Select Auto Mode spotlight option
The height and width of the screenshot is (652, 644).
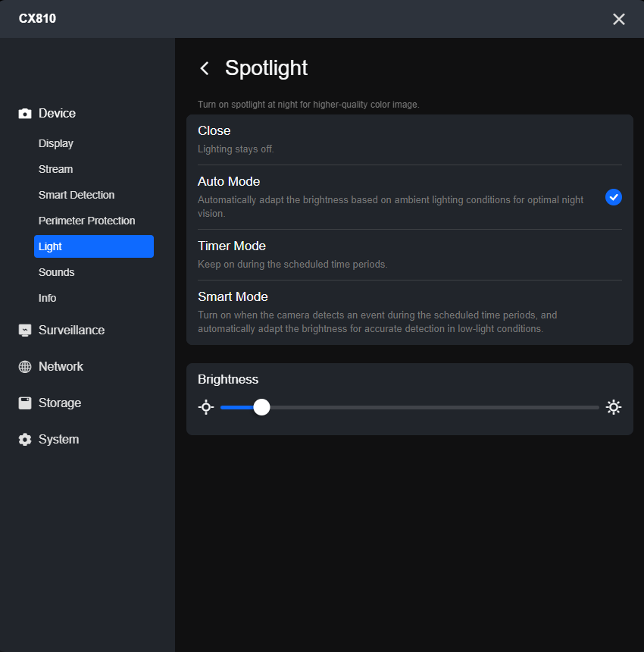pyautogui.click(x=410, y=197)
